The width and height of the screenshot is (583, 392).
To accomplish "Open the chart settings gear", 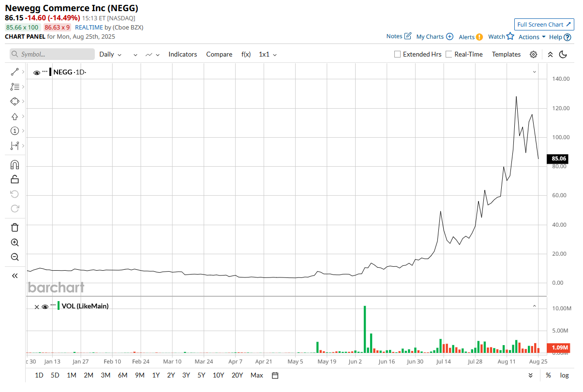I will (533, 54).
